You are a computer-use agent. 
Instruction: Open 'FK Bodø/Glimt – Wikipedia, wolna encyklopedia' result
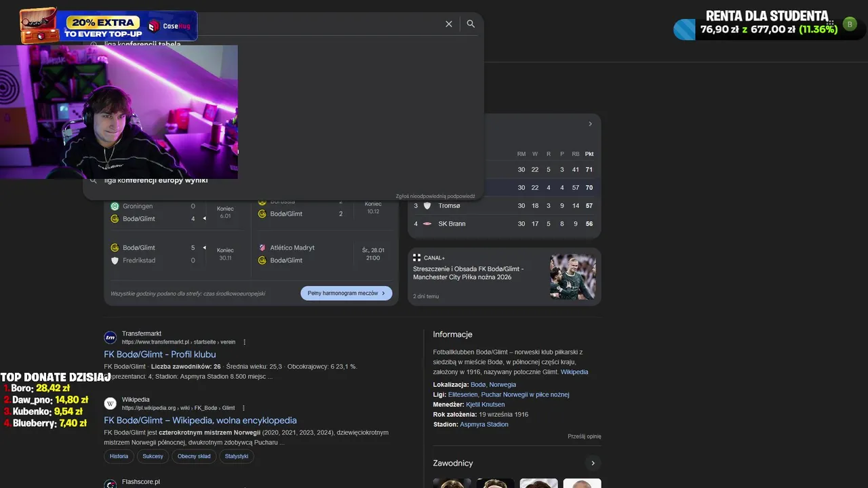click(x=200, y=420)
